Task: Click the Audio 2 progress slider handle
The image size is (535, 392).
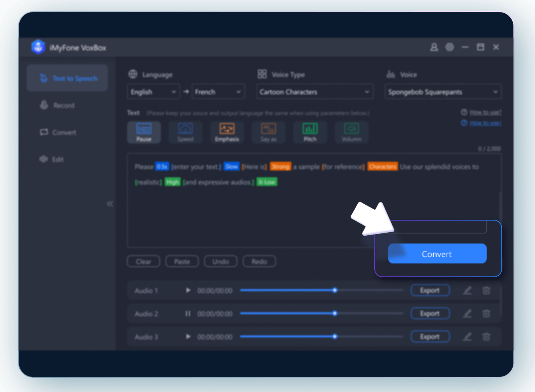Action: [335, 313]
